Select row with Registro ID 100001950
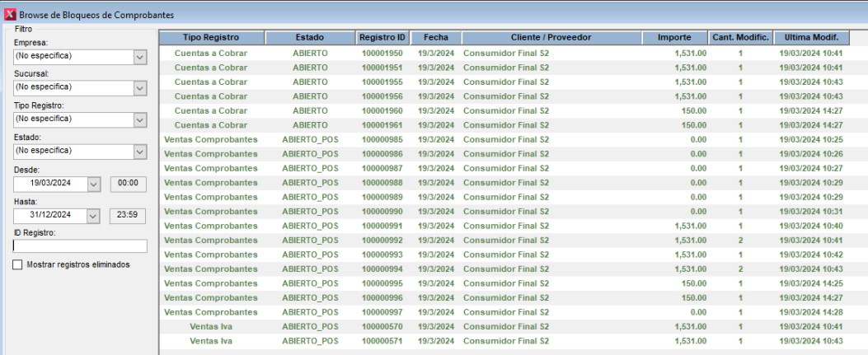 382,53
